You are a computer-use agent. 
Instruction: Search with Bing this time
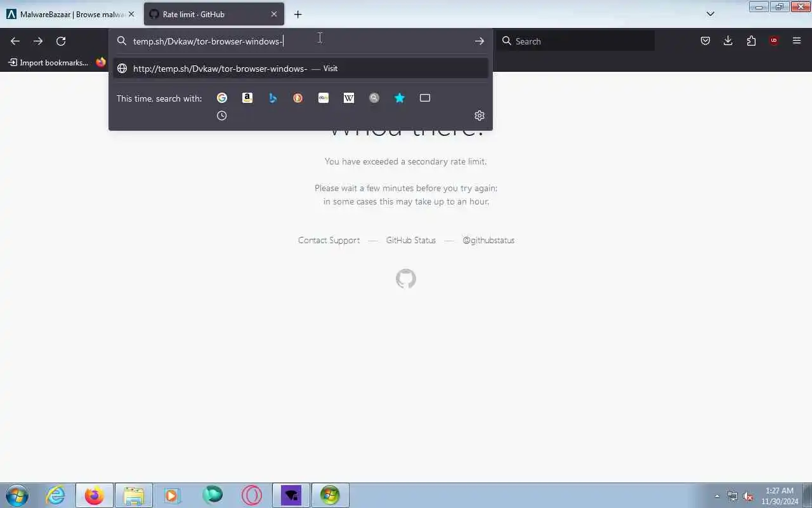pos(273,98)
